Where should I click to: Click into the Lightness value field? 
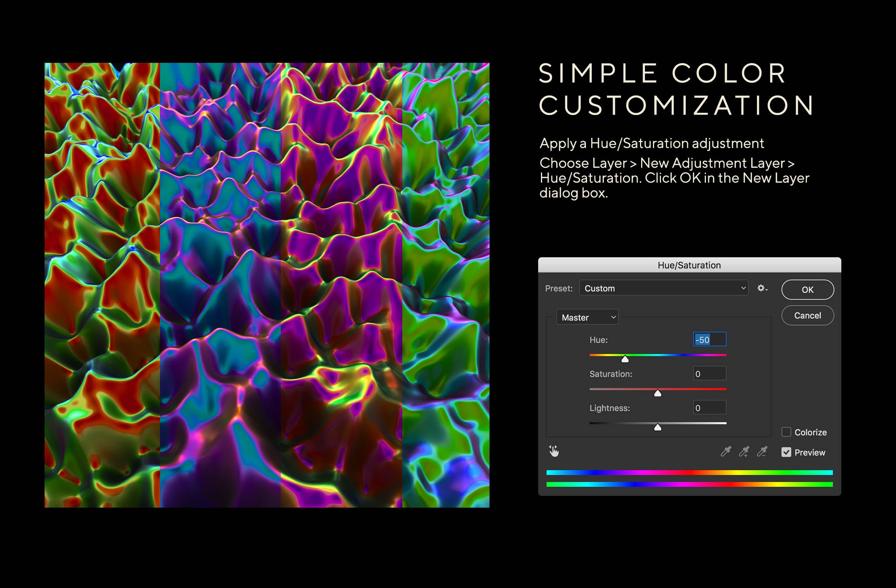709,408
